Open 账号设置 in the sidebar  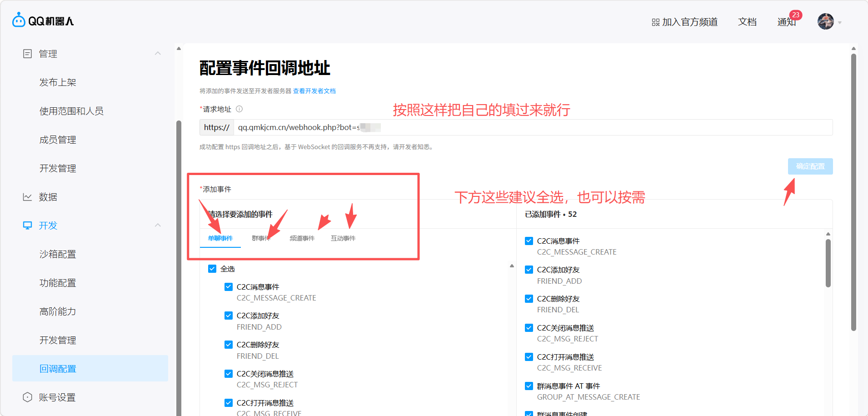57,397
